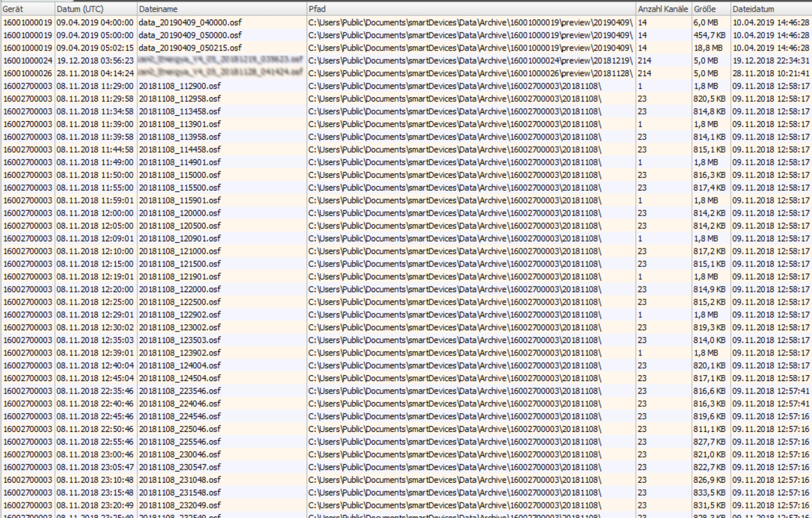The height and width of the screenshot is (518, 812).
Task: Click path ending in 16001000024\preview\20181219\
Action: coord(471,61)
